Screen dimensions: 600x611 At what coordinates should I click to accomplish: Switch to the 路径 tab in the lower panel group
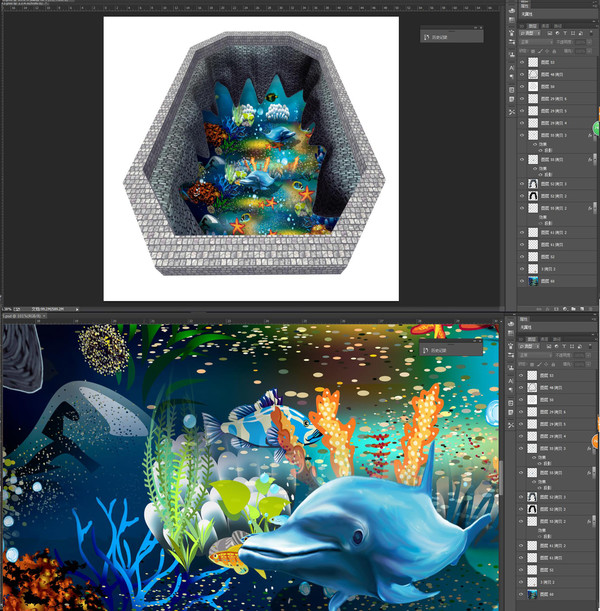coord(557,339)
